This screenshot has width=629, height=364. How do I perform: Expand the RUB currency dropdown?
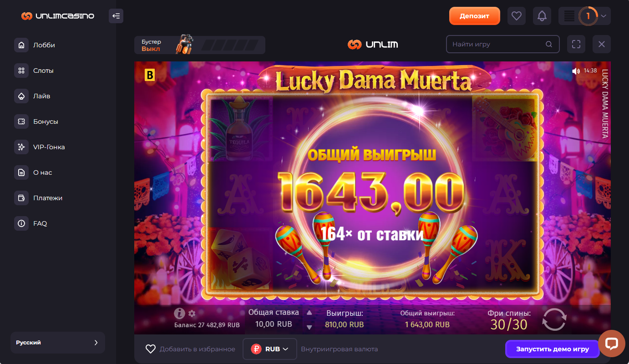point(270,349)
